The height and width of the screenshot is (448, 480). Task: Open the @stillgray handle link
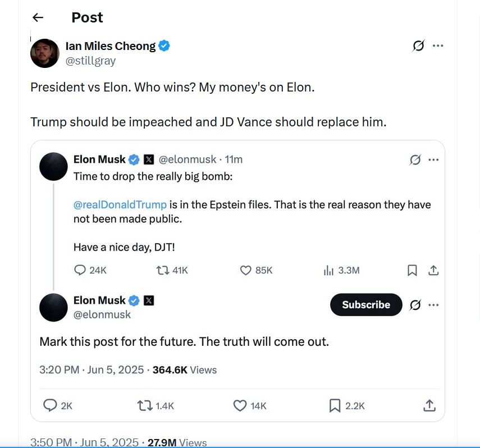90,61
